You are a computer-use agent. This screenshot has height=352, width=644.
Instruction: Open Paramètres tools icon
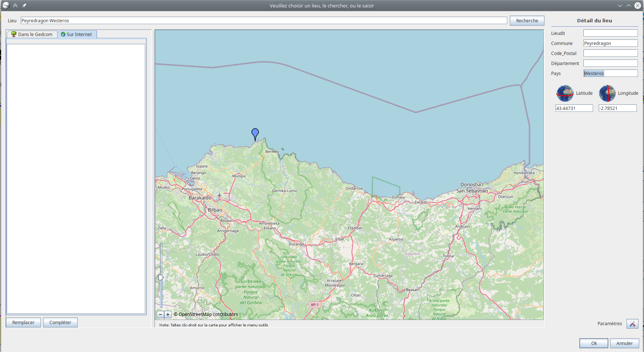pyautogui.click(x=632, y=324)
